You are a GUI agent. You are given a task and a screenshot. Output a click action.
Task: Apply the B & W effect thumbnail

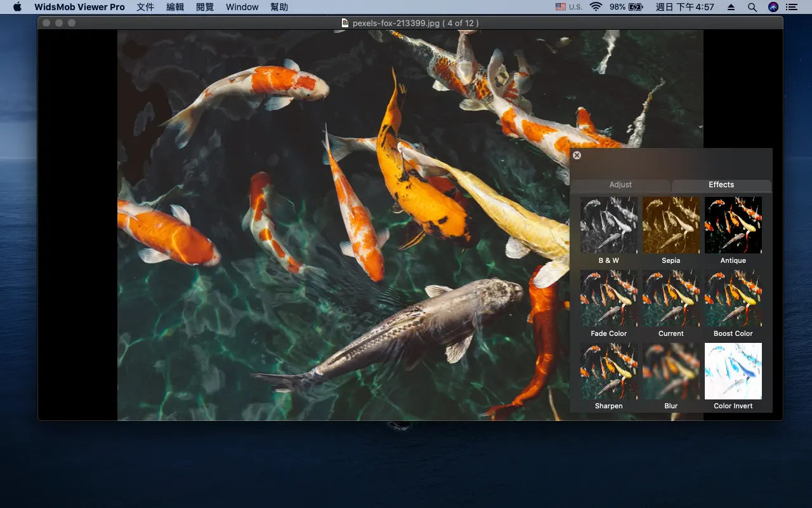click(608, 225)
